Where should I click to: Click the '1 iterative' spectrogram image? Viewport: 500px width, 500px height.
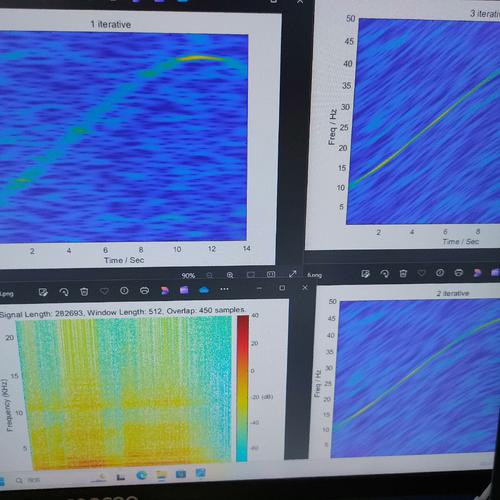click(123, 137)
